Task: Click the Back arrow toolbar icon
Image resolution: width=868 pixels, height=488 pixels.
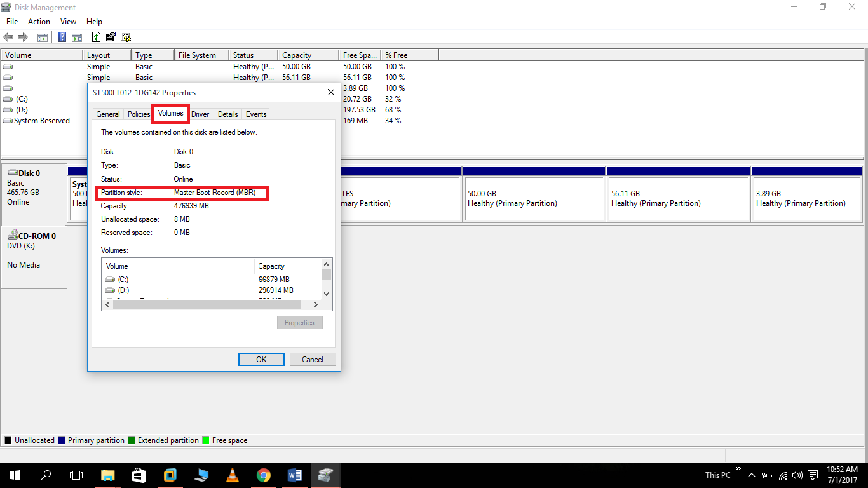Action: tap(8, 36)
